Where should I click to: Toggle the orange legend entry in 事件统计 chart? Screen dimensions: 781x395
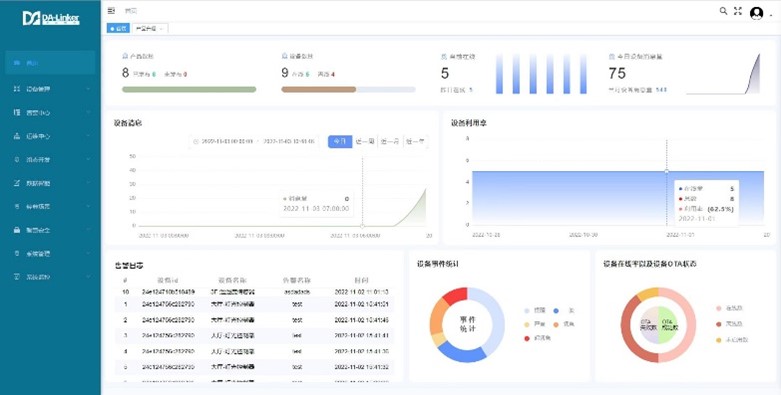pos(563,324)
